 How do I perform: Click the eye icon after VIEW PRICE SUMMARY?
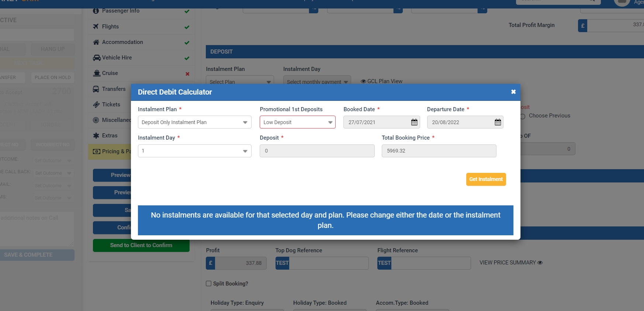point(540,263)
